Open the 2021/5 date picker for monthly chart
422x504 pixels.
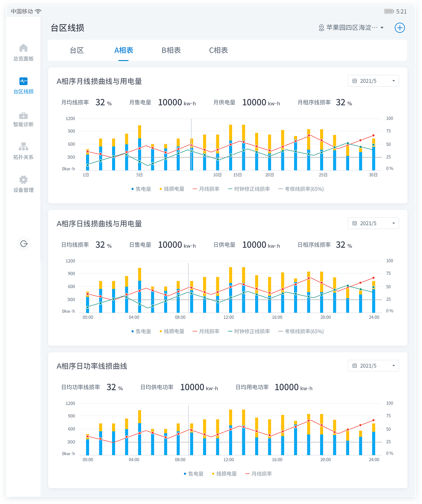click(373, 81)
